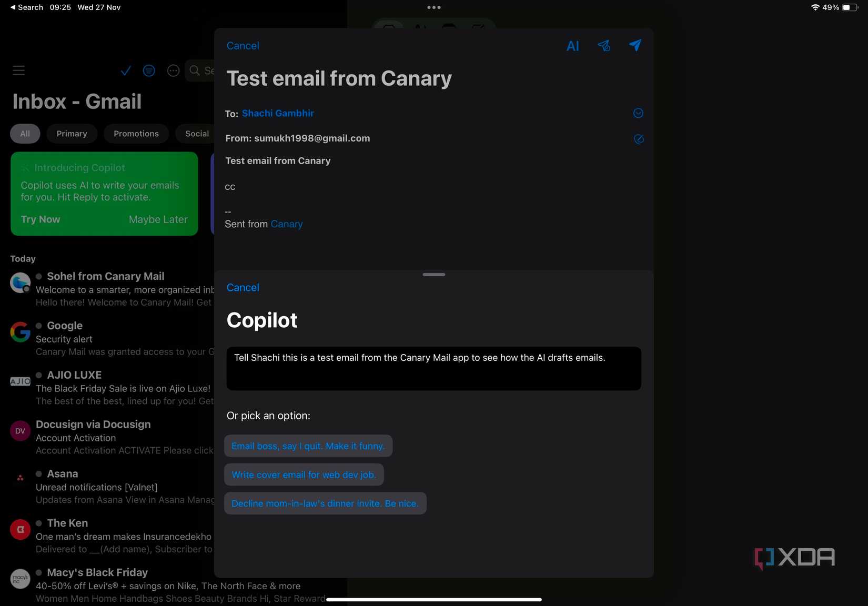Open the Canary link in the signature
The height and width of the screenshot is (606, 868).
(x=287, y=224)
